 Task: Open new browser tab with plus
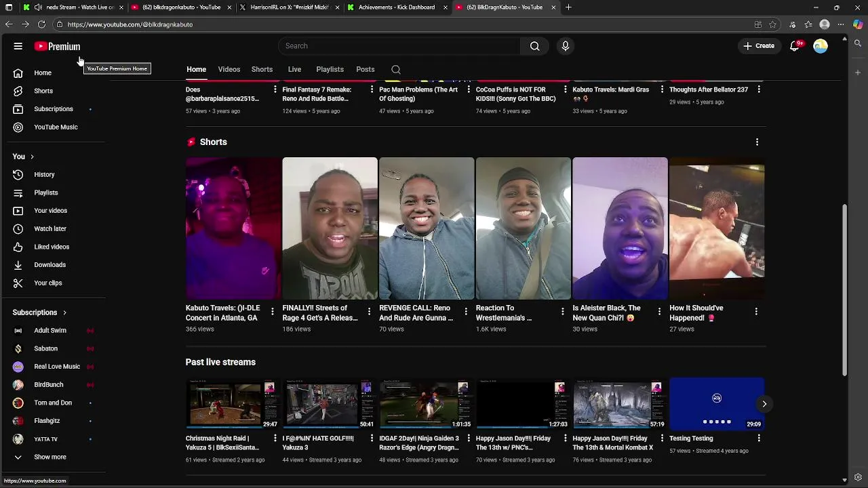click(568, 7)
